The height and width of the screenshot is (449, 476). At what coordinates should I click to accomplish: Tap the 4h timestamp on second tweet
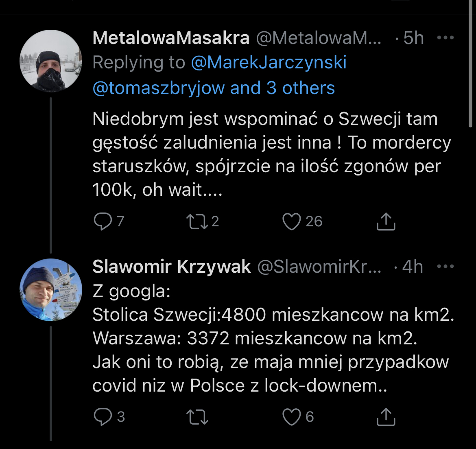point(413,267)
